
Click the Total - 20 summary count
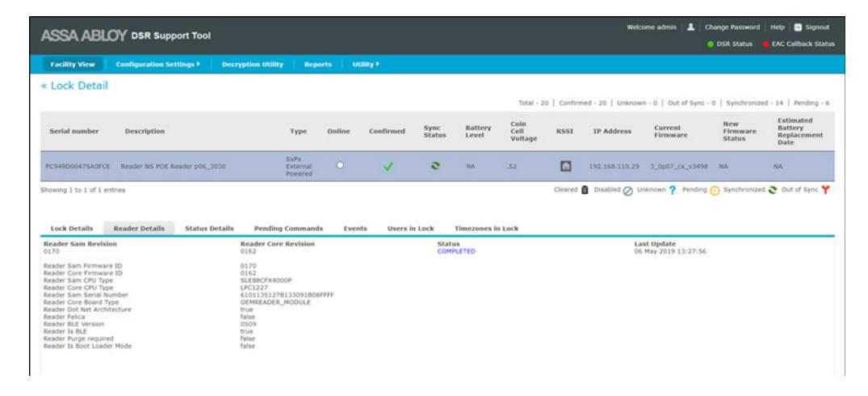coord(534,103)
